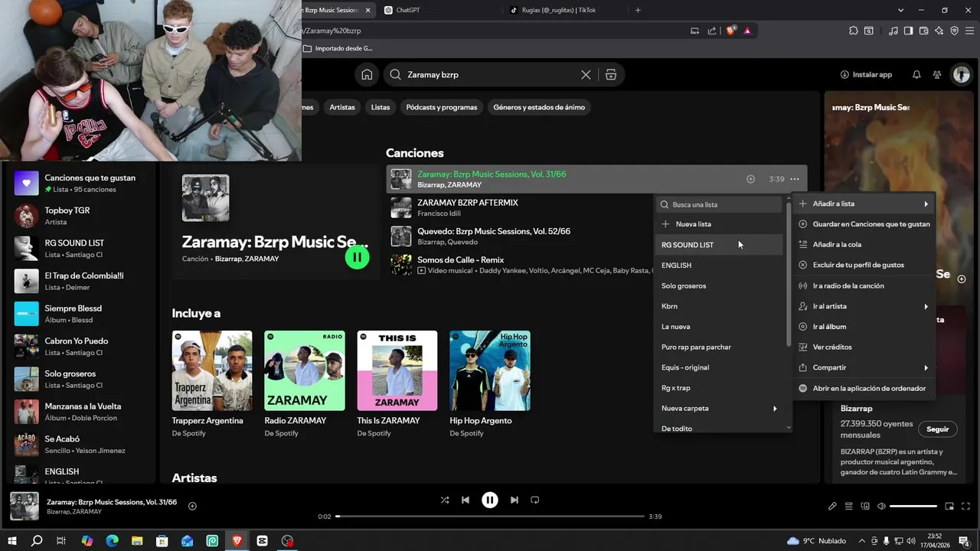Open the profile avatar menu
Screen dimensions: 980x551
tap(961, 74)
